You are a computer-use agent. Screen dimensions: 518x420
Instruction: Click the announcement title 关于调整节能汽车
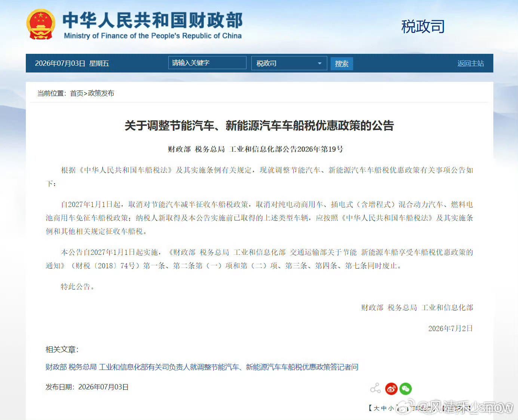[259, 126]
